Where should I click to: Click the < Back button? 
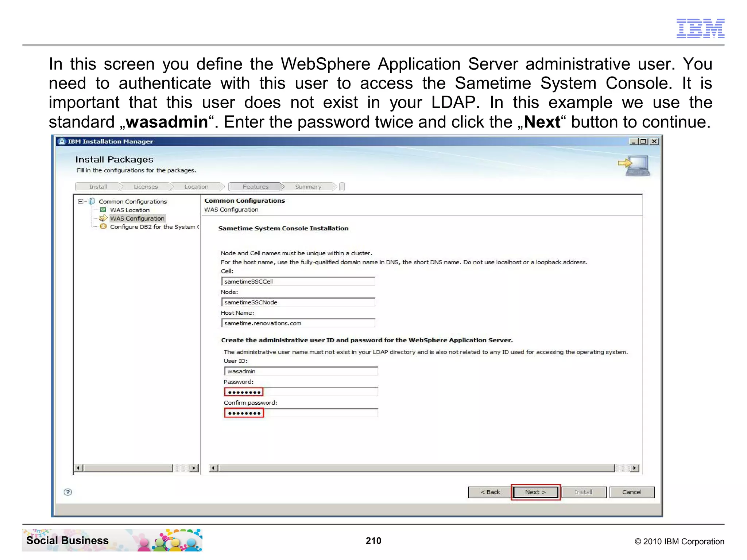tap(490, 492)
